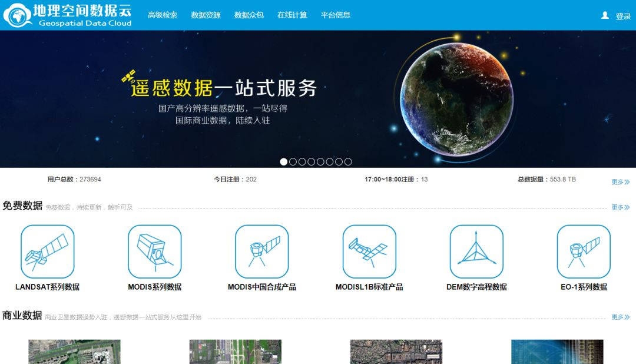Open the MODISL1B标准产品 satellite icon
The width and height of the screenshot is (636, 364).
(x=369, y=252)
